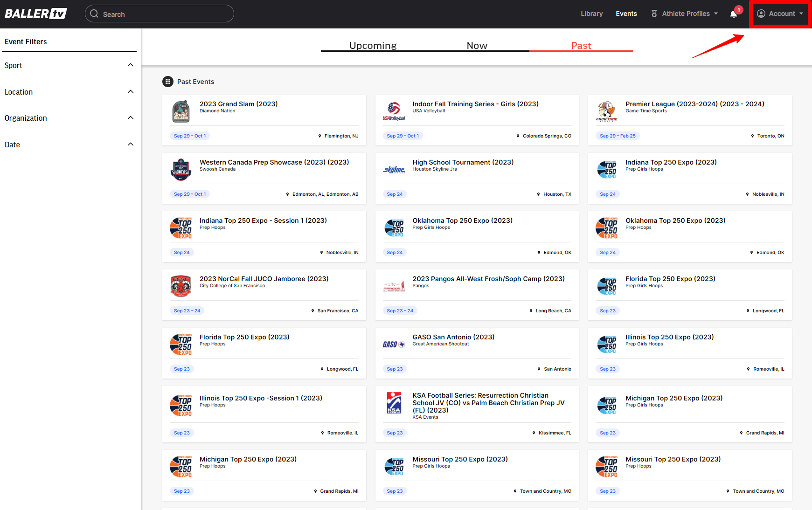Image resolution: width=812 pixels, height=510 pixels.
Task: Select the Past tab
Action: [x=581, y=46]
